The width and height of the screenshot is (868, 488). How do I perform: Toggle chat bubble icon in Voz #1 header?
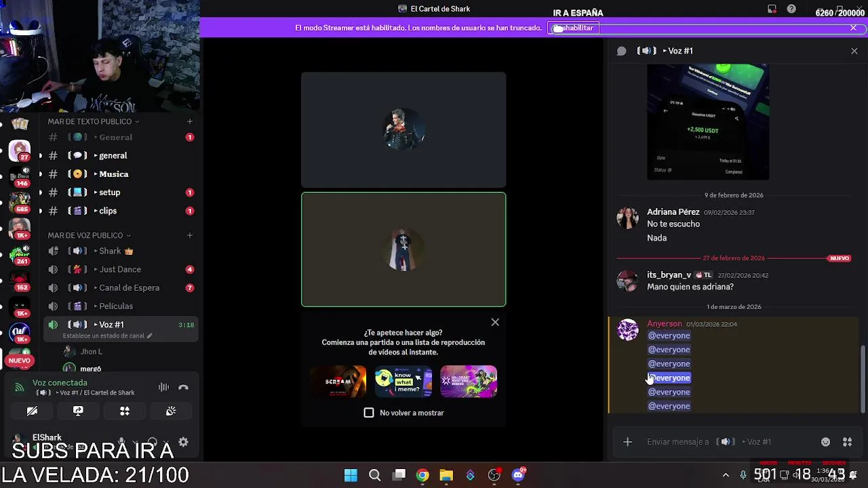click(621, 51)
